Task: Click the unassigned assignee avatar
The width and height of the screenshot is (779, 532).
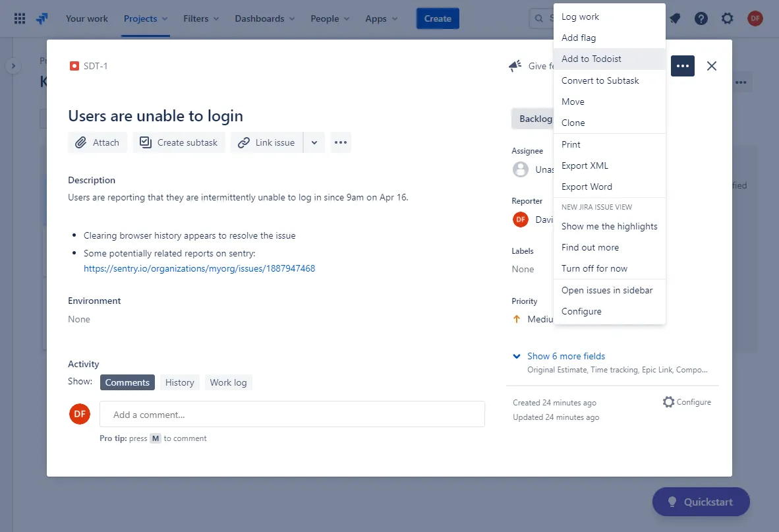Action: pyautogui.click(x=521, y=169)
